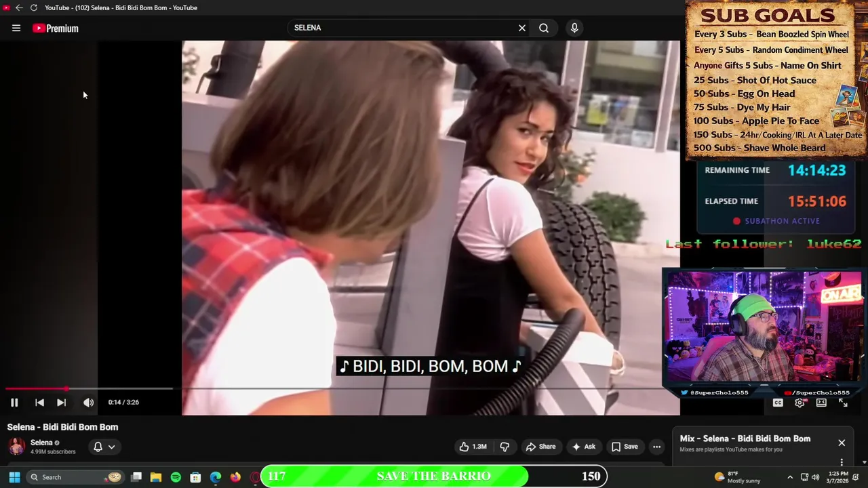Launch Spotify from the taskbar

[x=176, y=477]
